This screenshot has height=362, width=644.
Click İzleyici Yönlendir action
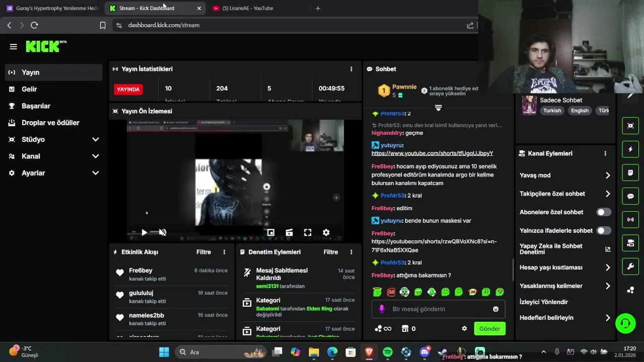(544, 302)
